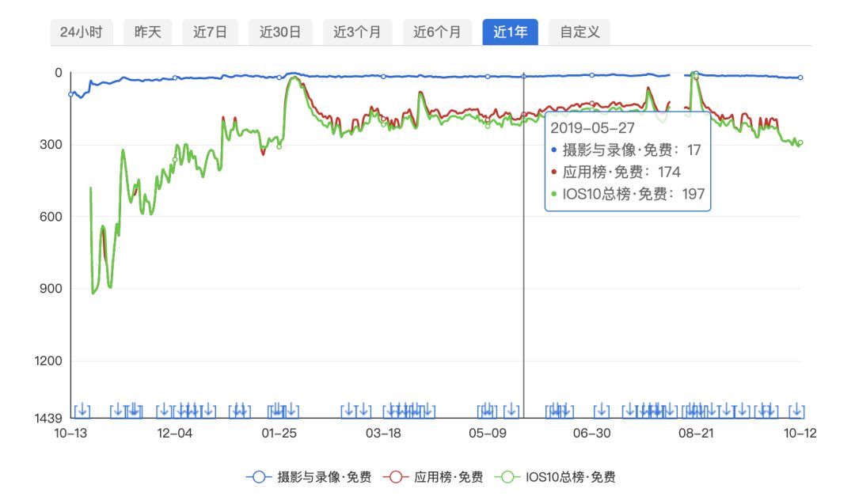Click the download marker icon near 05-09

[x=486, y=410]
